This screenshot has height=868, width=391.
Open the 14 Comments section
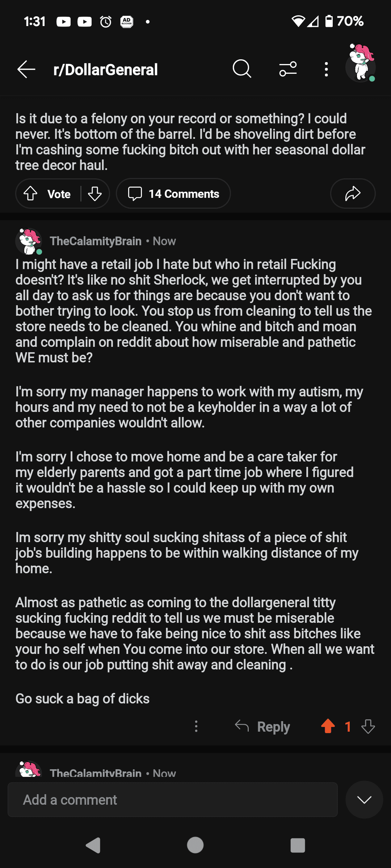[x=173, y=193]
